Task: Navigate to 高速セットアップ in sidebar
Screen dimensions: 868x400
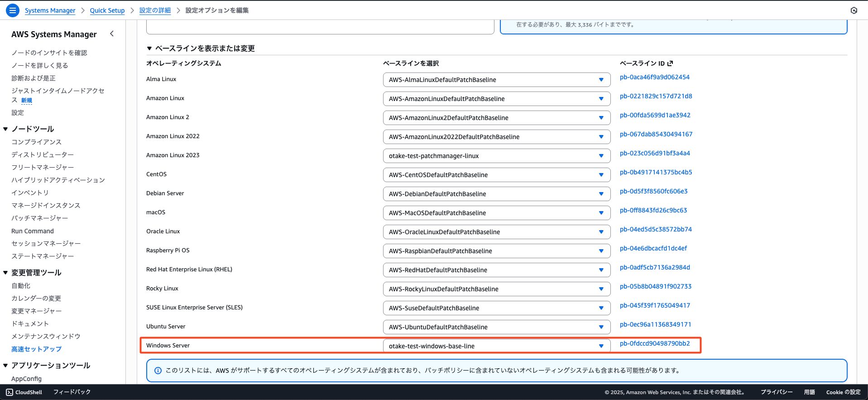Action: (x=36, y=349)
